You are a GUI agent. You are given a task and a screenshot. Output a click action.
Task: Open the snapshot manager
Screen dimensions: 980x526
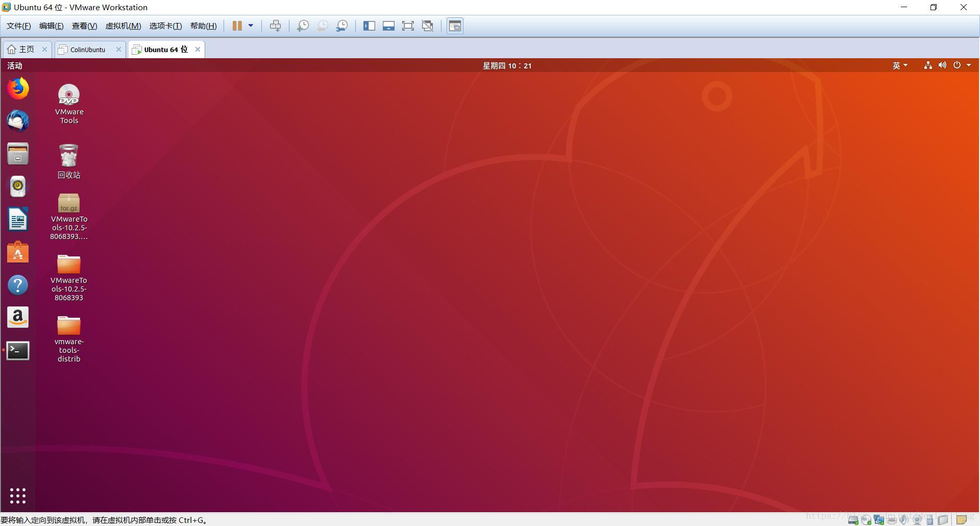[342, 26]
